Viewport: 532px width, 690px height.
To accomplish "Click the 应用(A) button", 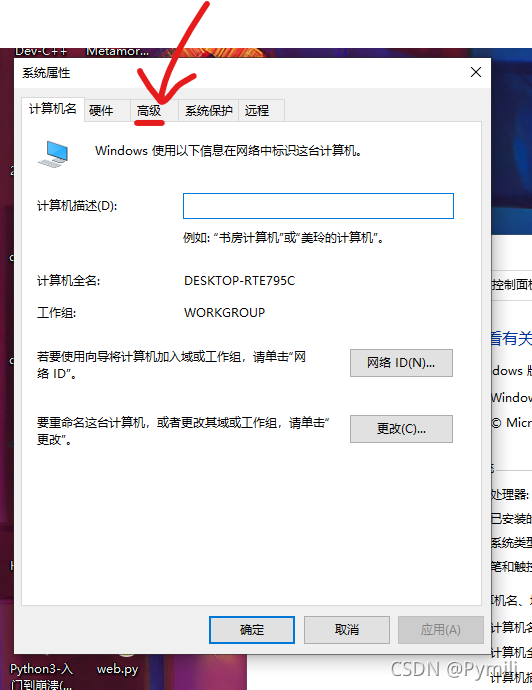I will pyautogui.click(x=441, y=630).
